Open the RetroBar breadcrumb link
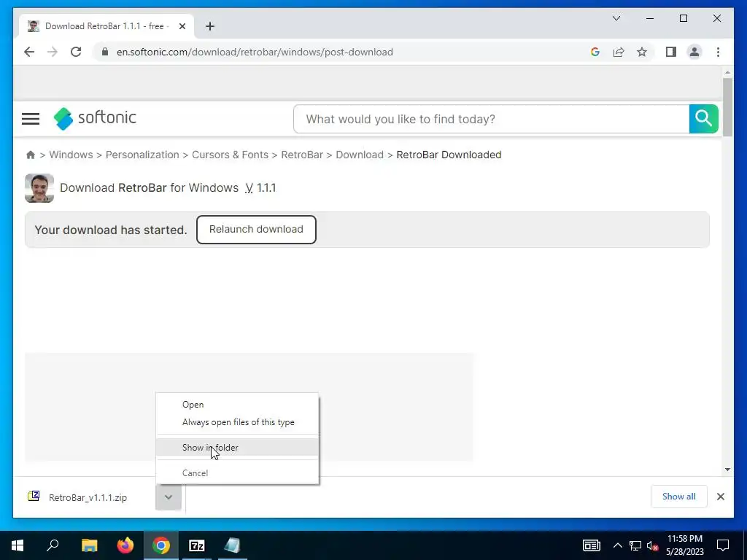This screenshot has width=747, height=560. pyautogui.click(x=302, y=155)
